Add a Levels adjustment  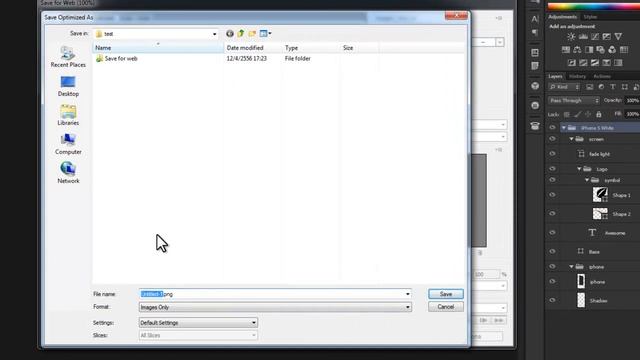(x=583, y=37)
